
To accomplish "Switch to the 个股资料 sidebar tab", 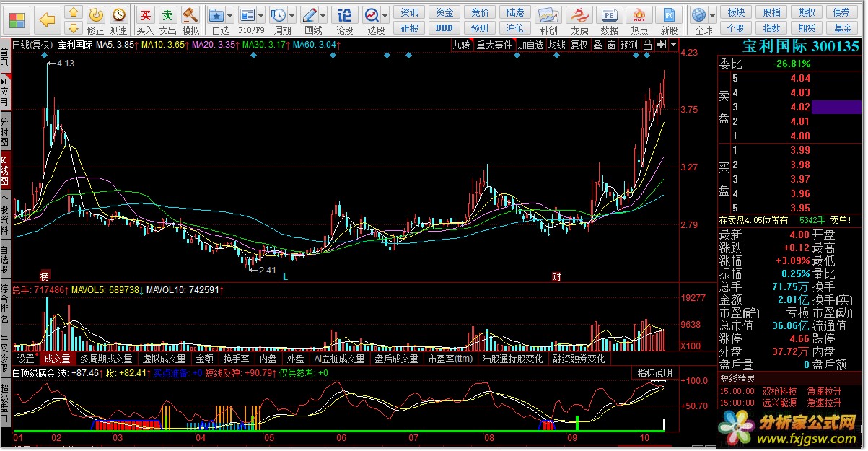I will coord(5,215).
